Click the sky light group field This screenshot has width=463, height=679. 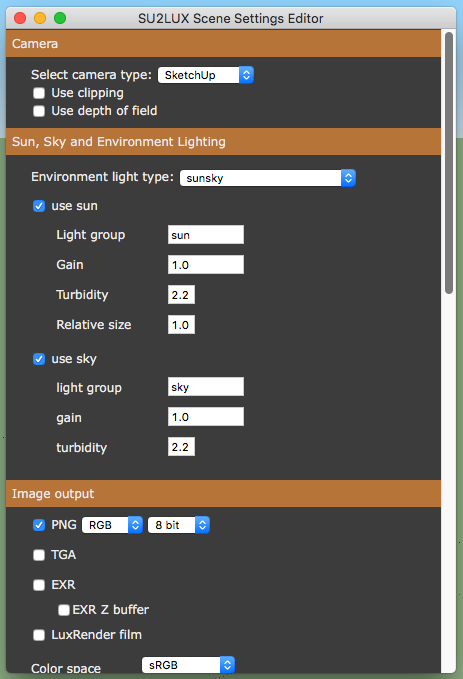206,387
